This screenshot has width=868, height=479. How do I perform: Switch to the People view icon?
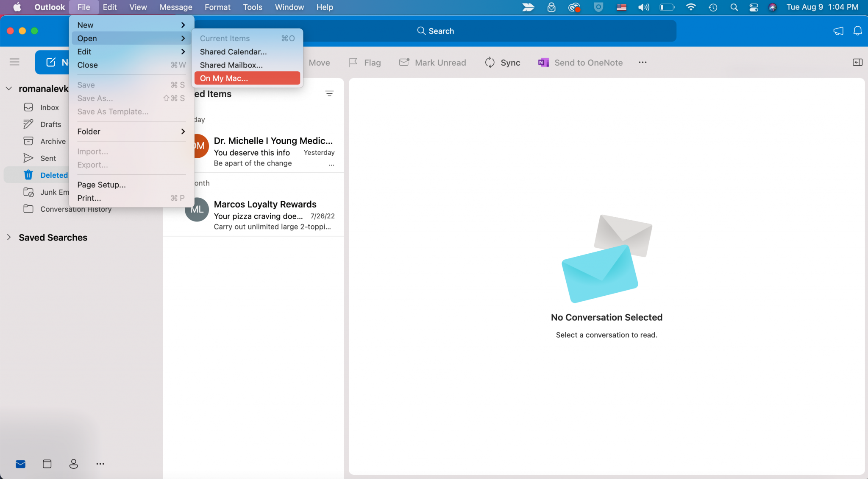click(x=73, y=464)
